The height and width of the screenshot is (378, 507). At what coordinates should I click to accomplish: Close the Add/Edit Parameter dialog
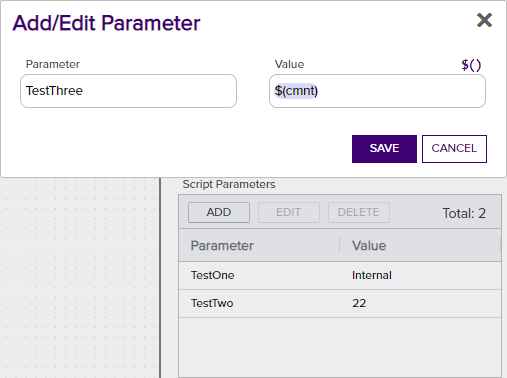(484, 20)
